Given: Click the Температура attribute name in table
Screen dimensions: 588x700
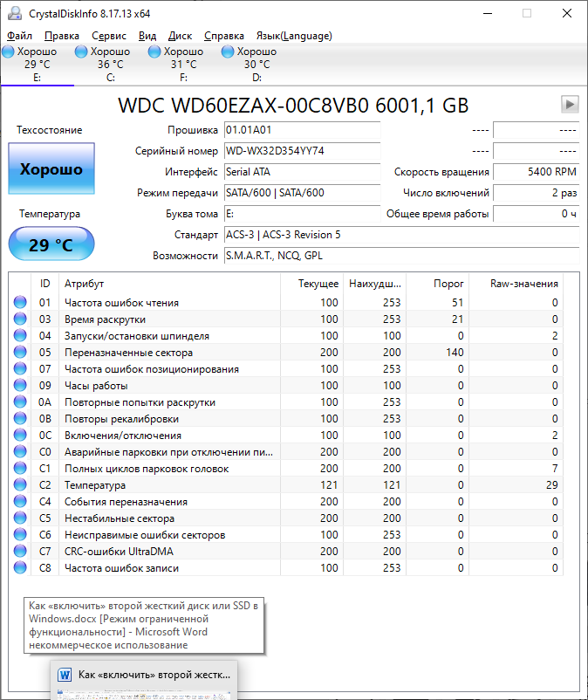Looking at the screenshot, I should click(x=95, y=485).
